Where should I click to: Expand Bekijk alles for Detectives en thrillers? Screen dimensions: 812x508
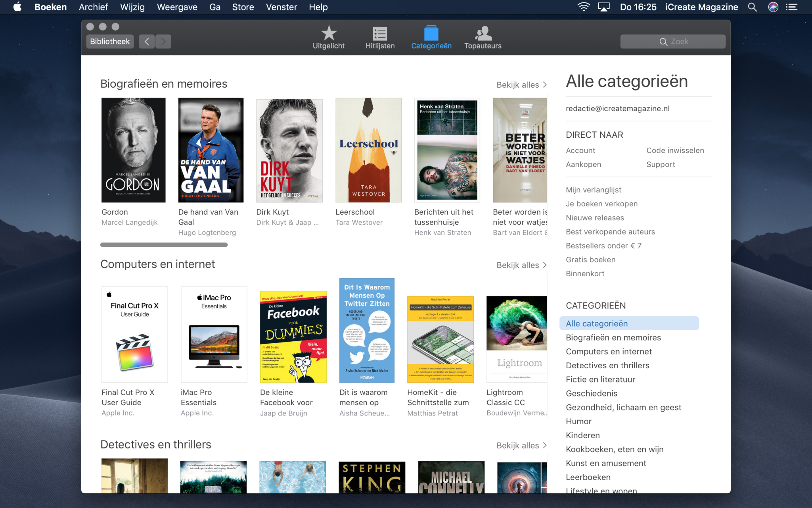pos(521,446)
